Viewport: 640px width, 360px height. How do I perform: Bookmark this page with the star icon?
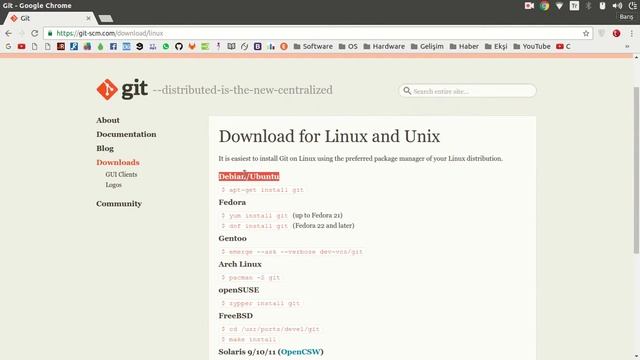pos(586,33)
